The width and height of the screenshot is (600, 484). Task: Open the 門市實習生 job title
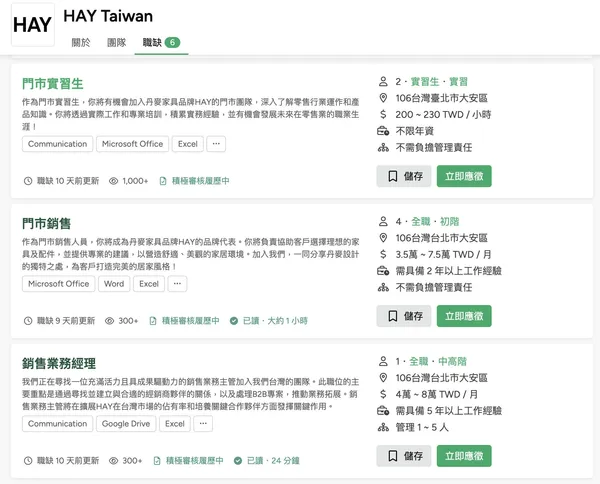[x=52, y=84]
